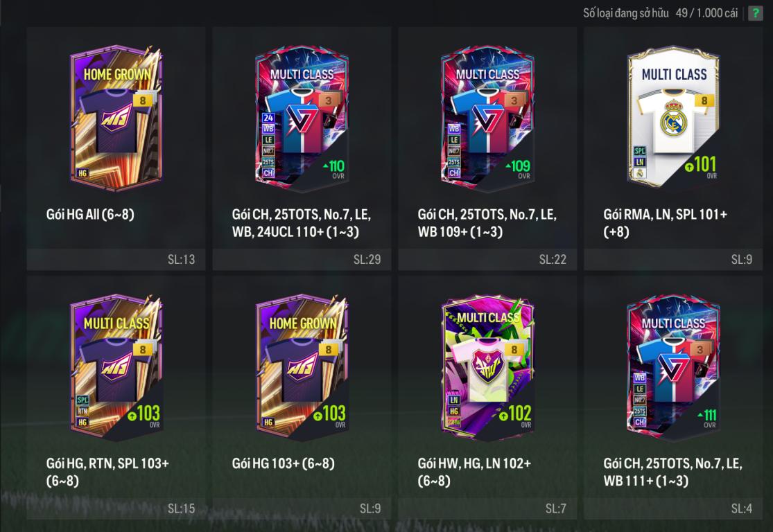Select the Multi Class 102 OVR pack card
This screenshot has height=532, width=773.
[x=487, y=367]
